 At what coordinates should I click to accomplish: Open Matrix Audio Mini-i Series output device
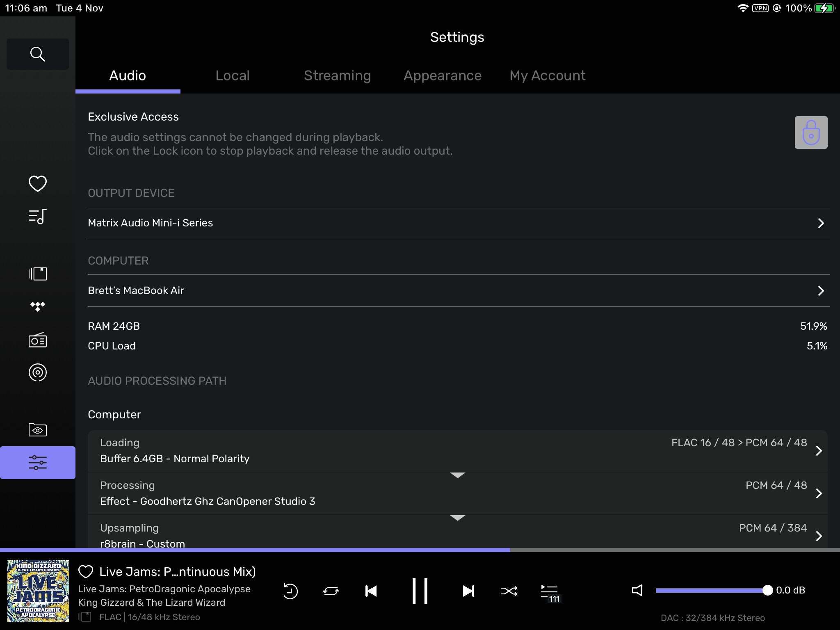pos(459,223)
